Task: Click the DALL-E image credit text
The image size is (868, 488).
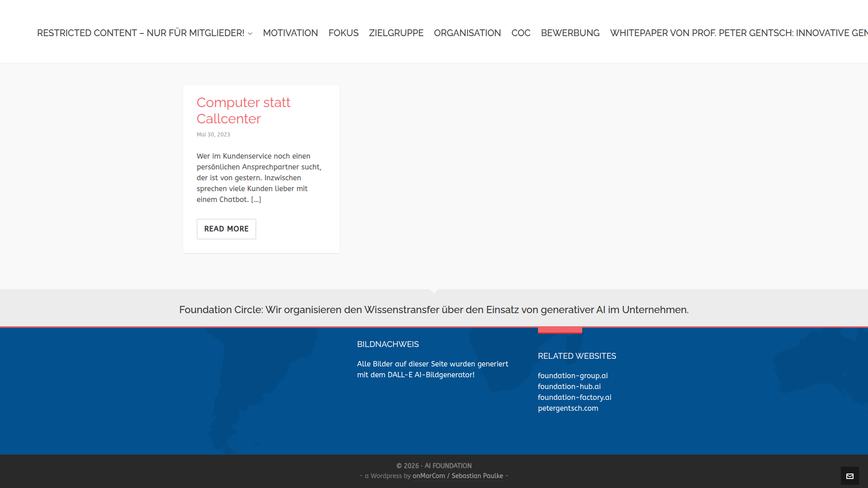Action: (433, 369)
